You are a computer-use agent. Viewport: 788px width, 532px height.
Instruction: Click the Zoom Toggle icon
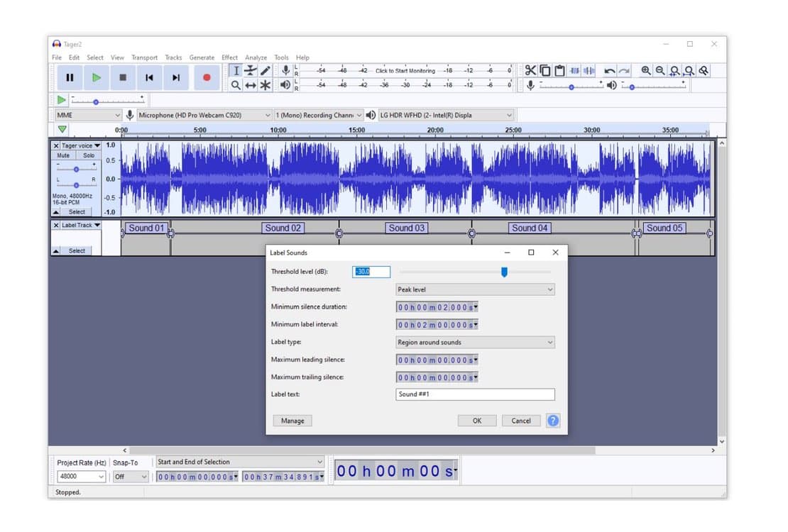[x=704, y=71]
